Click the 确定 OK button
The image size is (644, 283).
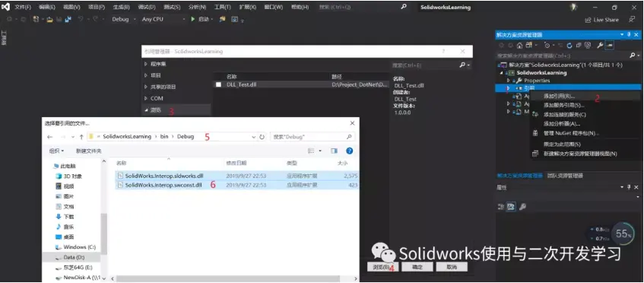pos(417,267)
